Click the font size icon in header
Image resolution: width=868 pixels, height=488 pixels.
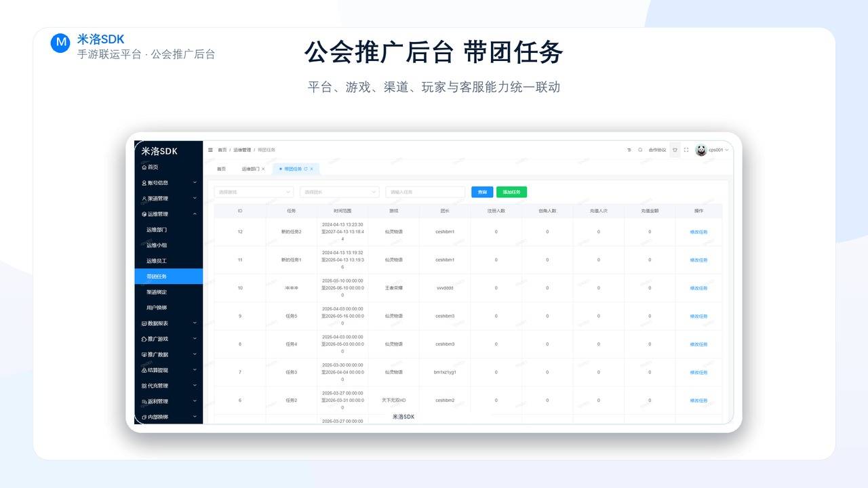click(629, 150)
